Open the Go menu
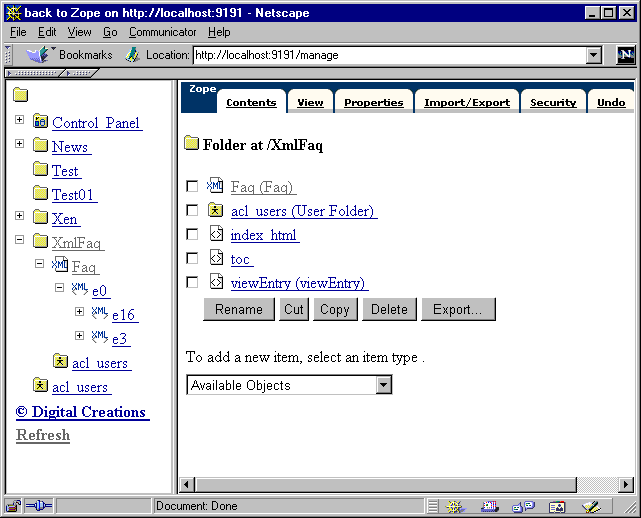The image size is (641, 518). point(110,32)
